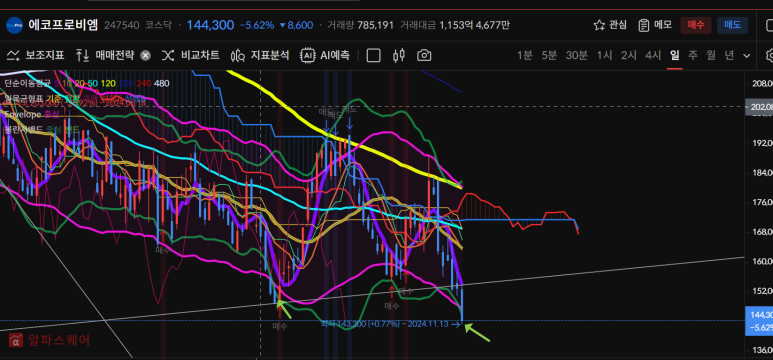Open chart settings gear icon
The width and height of the screenshot is (773, 360).
pos(769,55)
